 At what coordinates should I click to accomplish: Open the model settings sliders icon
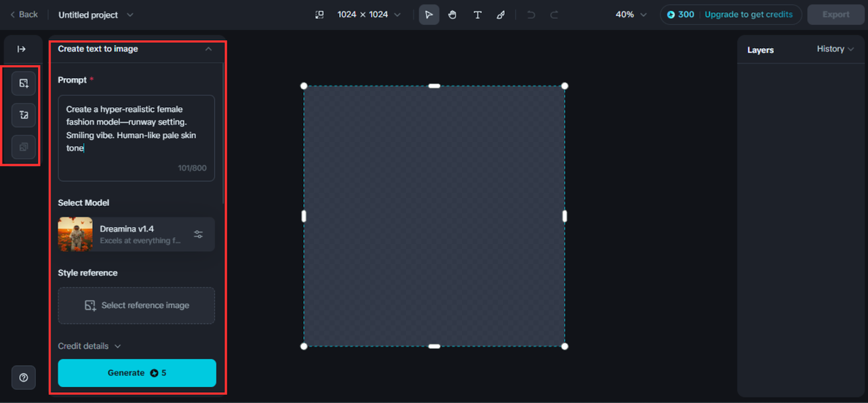pos(198,234)
